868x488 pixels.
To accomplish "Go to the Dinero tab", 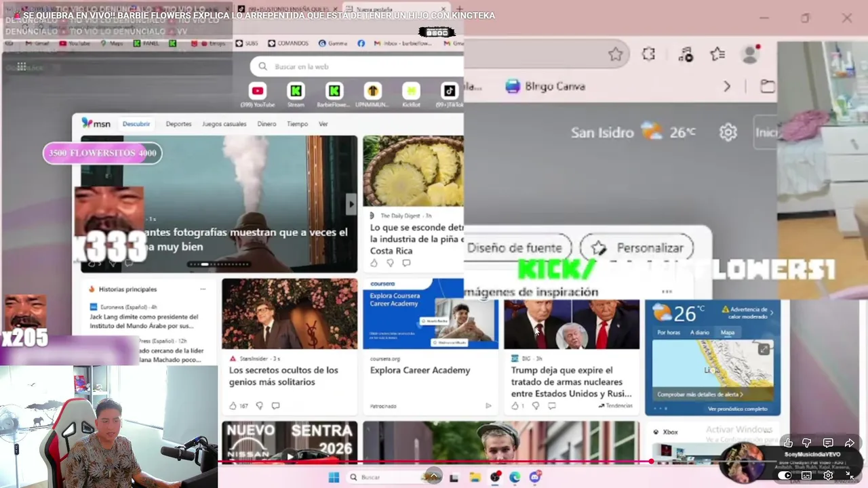I will pos(267,124).
